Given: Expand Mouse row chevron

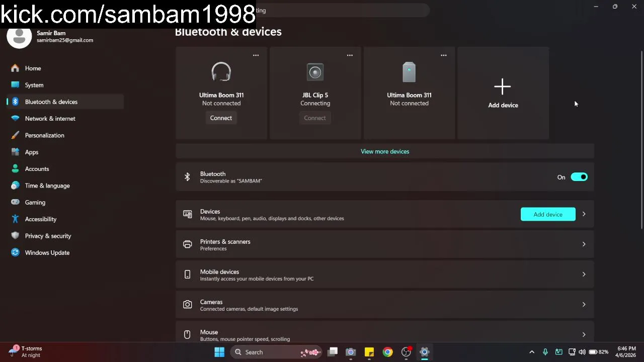Looking at the screenshot, I should coord(584,335).
